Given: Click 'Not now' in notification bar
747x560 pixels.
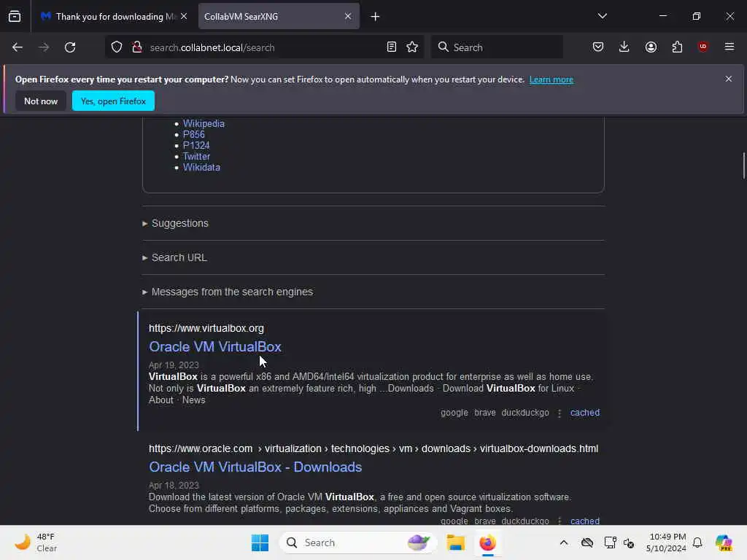Looking at the screenshot, I should (41, 101).
